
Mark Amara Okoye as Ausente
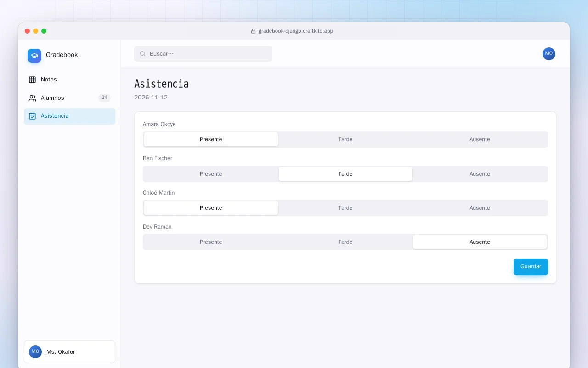(x=480, y=139)
